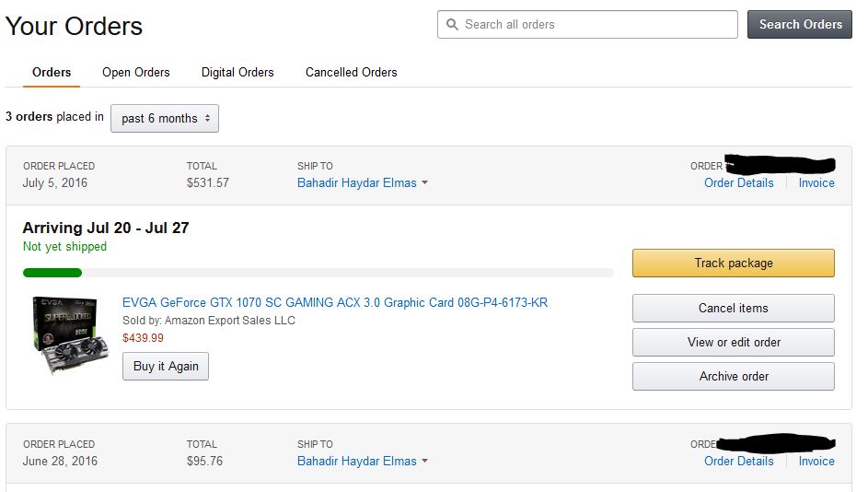
Task: Click the Track package button
Action: tap(733, 263)
